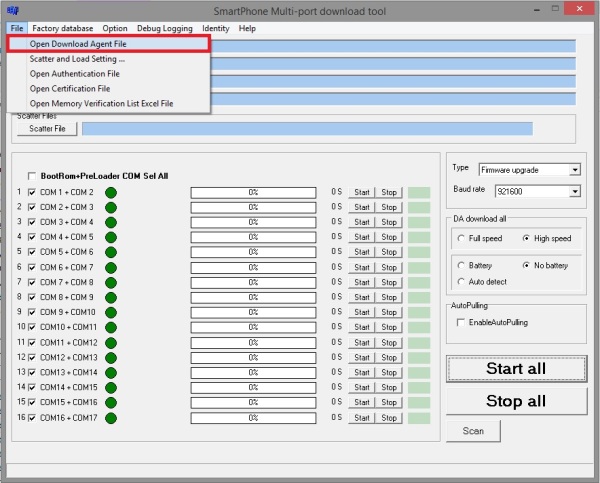Select the Full speed radio button
The width and height of the screenshot is (600, 483).
pyautogui.click(x=461, y=239)
